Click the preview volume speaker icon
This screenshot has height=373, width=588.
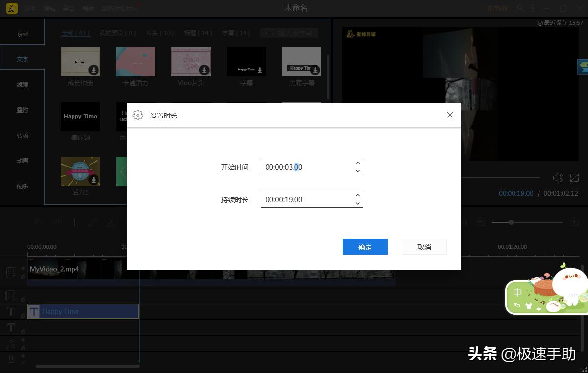click(558, 178)
